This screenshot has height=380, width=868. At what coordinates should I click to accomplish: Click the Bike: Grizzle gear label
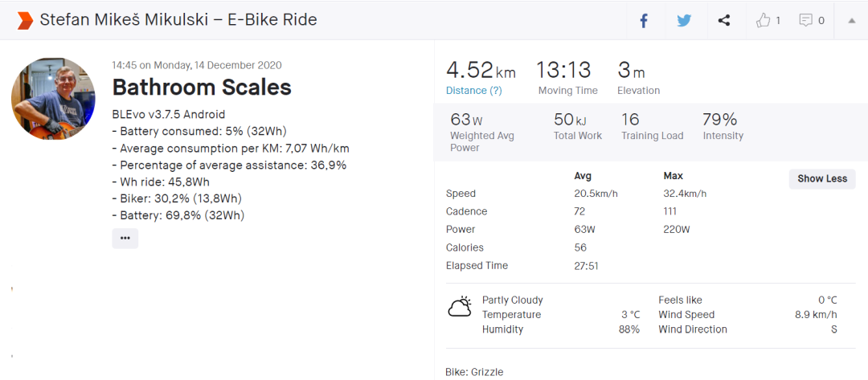tap(474, 372)
